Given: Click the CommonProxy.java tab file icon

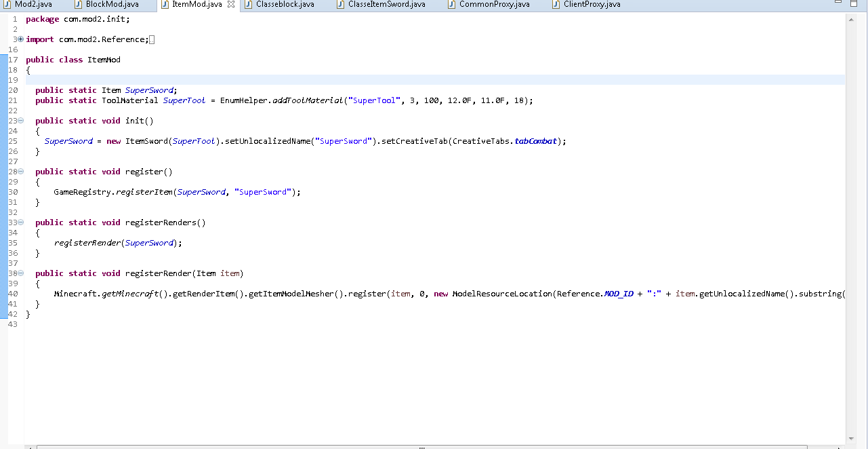Looking at the screenshot, I should (452, 4).
